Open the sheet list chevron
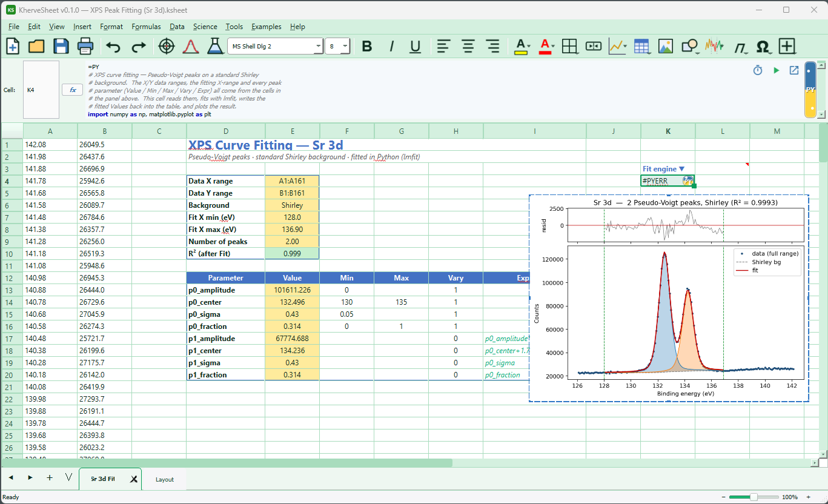This screenshot has width=828, height=504. 69,478
